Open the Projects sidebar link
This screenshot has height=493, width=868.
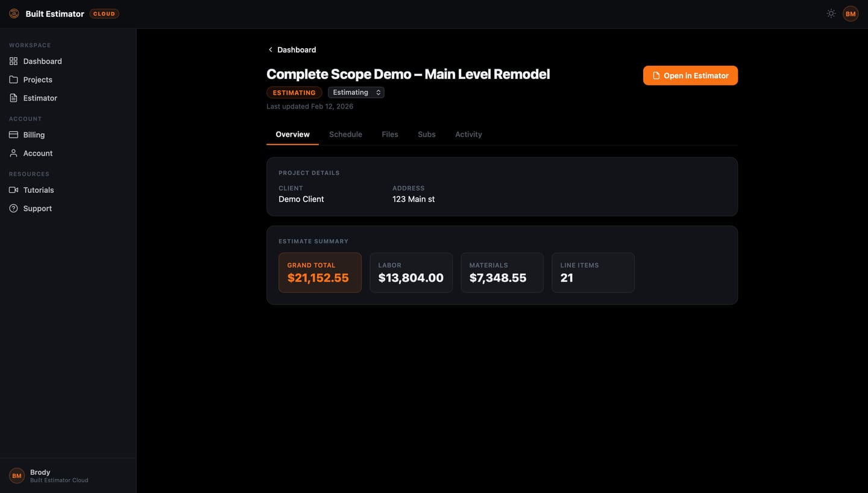tap(68, 80)
